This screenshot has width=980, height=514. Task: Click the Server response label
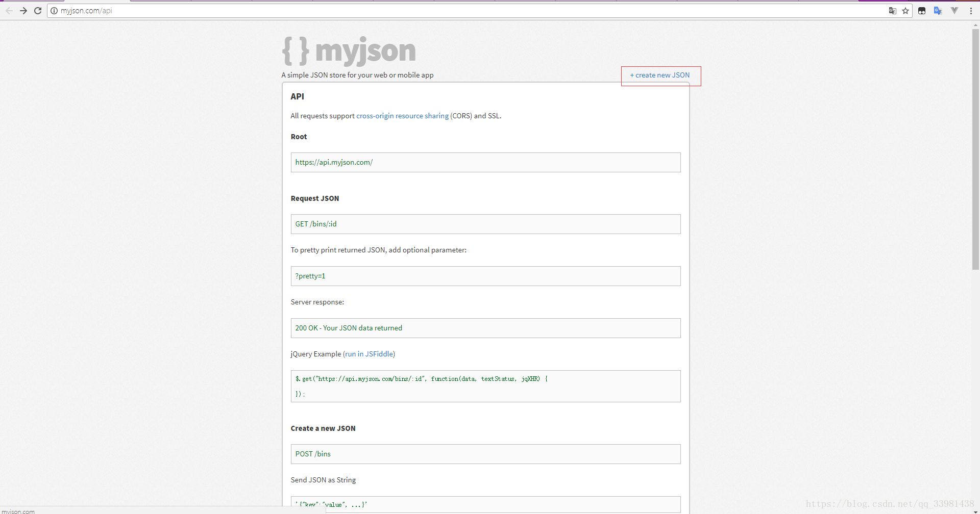point(317,302)
